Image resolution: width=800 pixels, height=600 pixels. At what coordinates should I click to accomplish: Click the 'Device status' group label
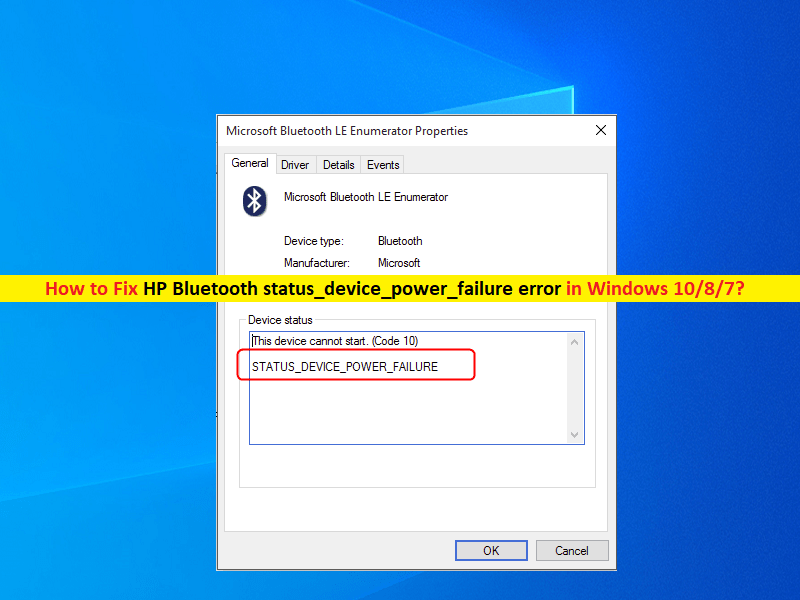280,320
